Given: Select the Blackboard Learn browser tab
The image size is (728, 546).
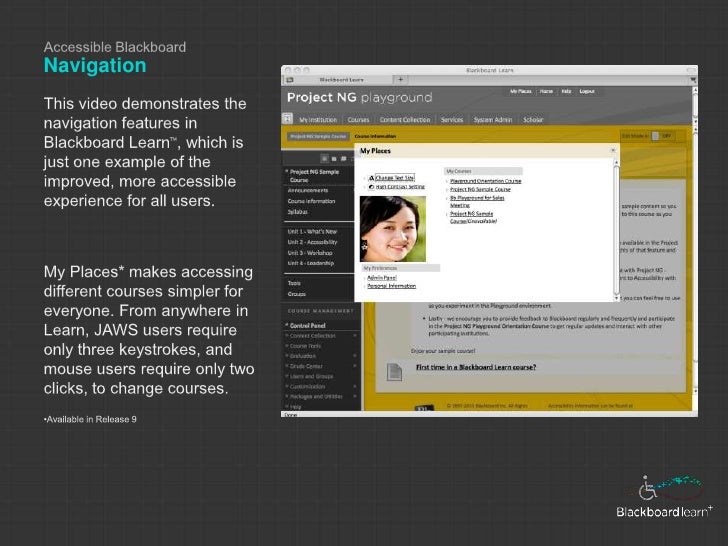Looking at the screenshot, I should (341, 80).
